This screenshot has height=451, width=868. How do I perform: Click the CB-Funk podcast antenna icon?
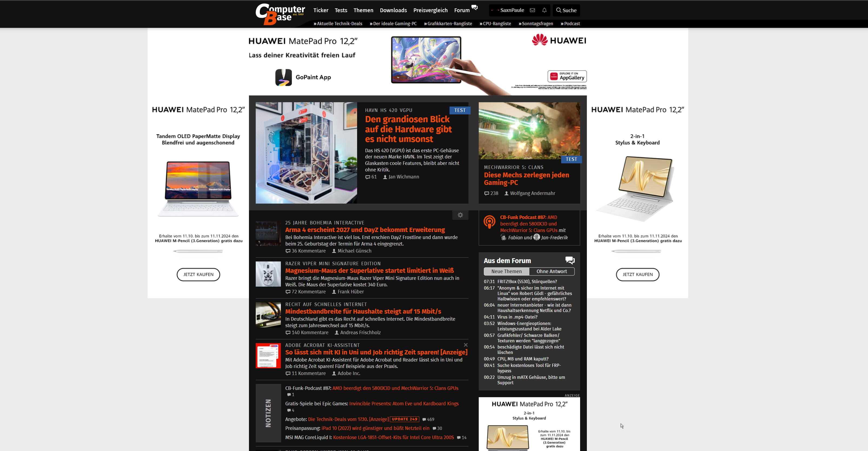coord(489,222)
